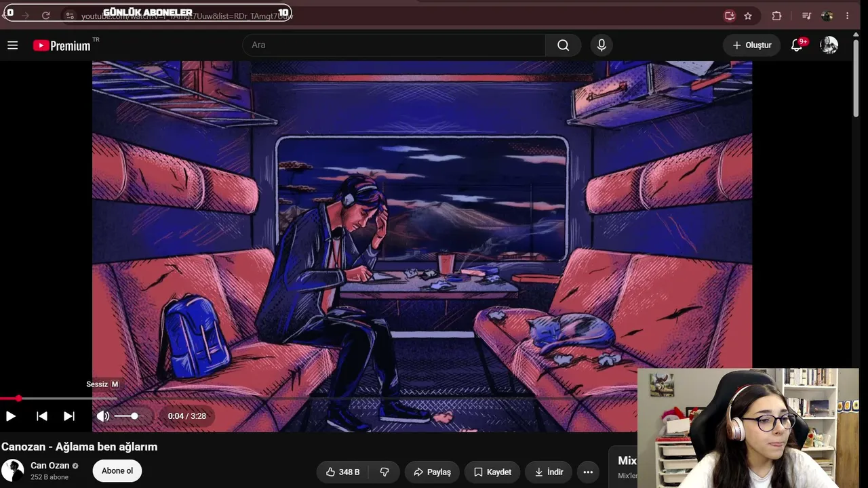Save the video with Kaydet
Screen dimensions: 868x488
[492, 472]
